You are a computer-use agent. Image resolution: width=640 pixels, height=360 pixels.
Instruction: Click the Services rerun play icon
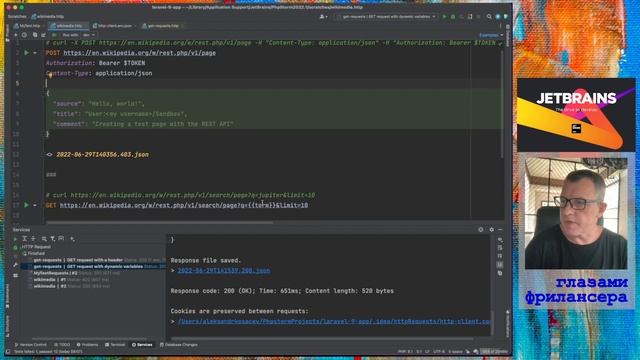(16, 239)
